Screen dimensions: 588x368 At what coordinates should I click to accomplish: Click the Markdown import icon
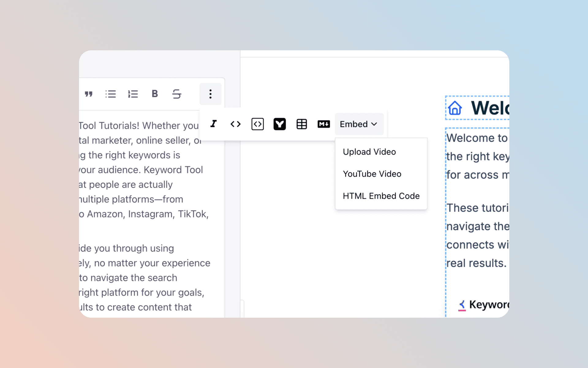(324, 124)
